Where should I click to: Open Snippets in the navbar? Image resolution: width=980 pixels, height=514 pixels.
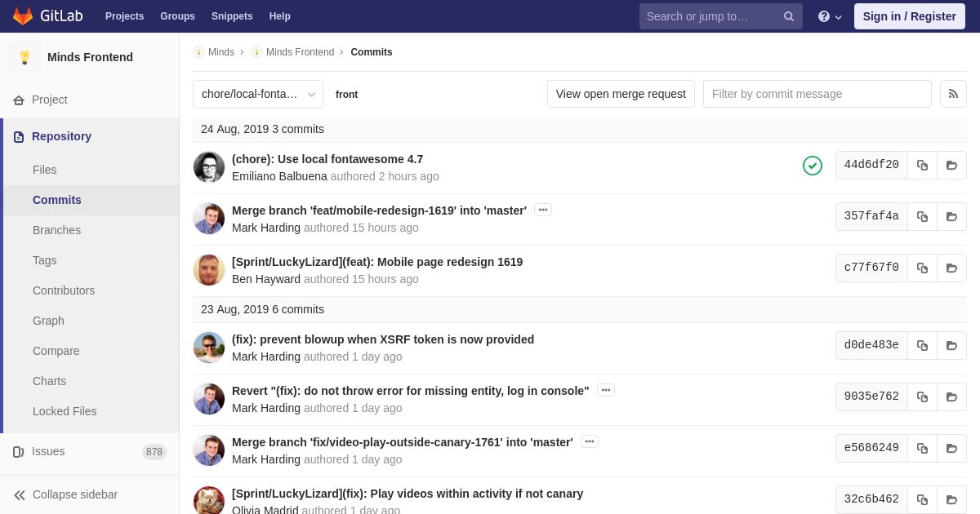tap(232, 16)
